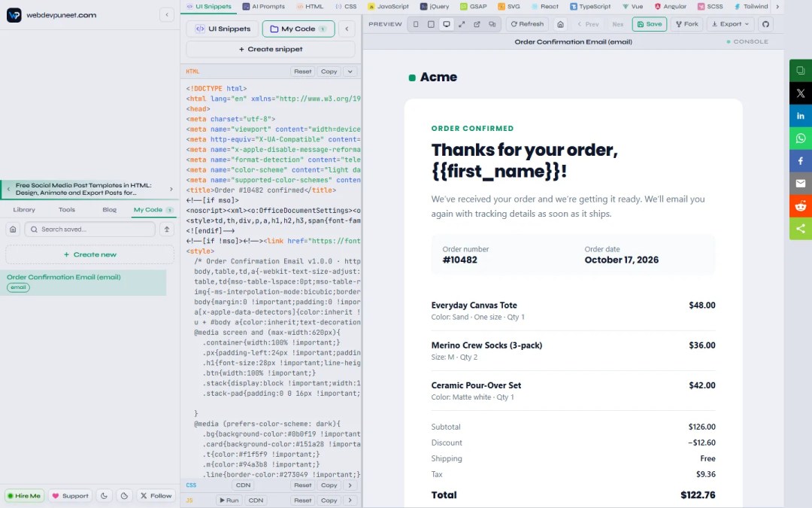
Task: Share on LinkedIn side icon
Action: coord(801,116)
